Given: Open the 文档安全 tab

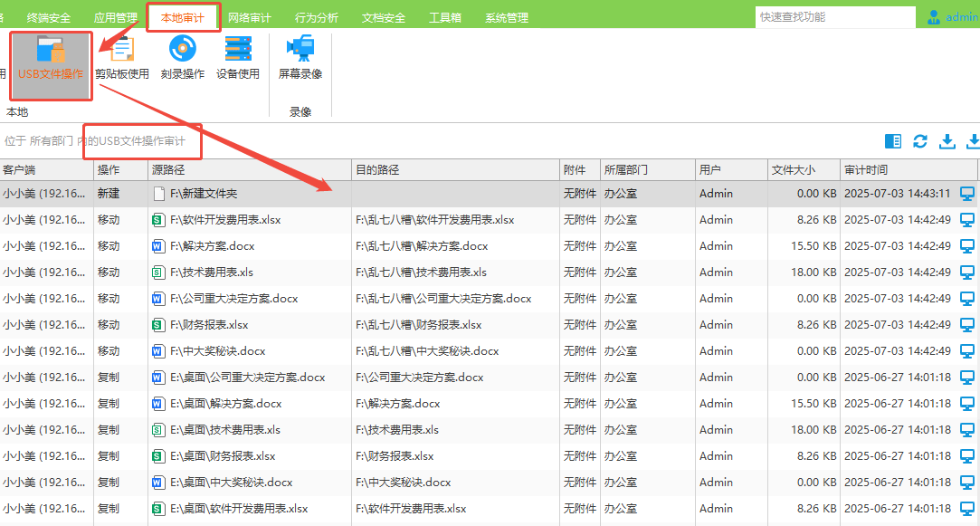Looking at the screenshot, I should click(383, 17).
